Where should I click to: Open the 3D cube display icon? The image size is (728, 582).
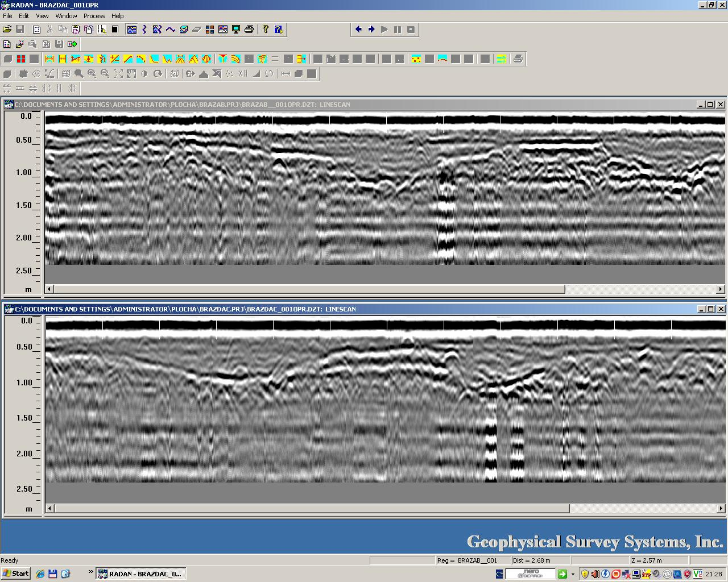184,30
